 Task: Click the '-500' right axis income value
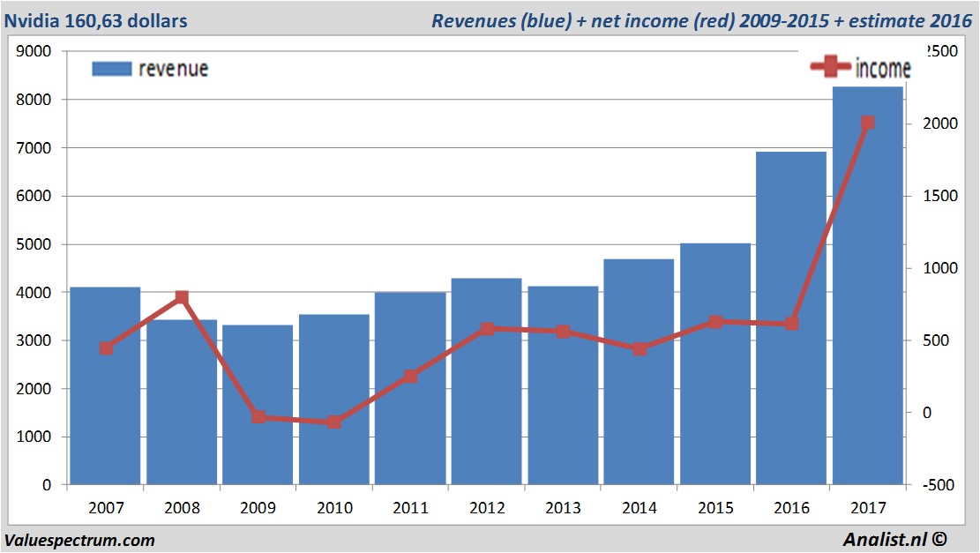(939, 485)
